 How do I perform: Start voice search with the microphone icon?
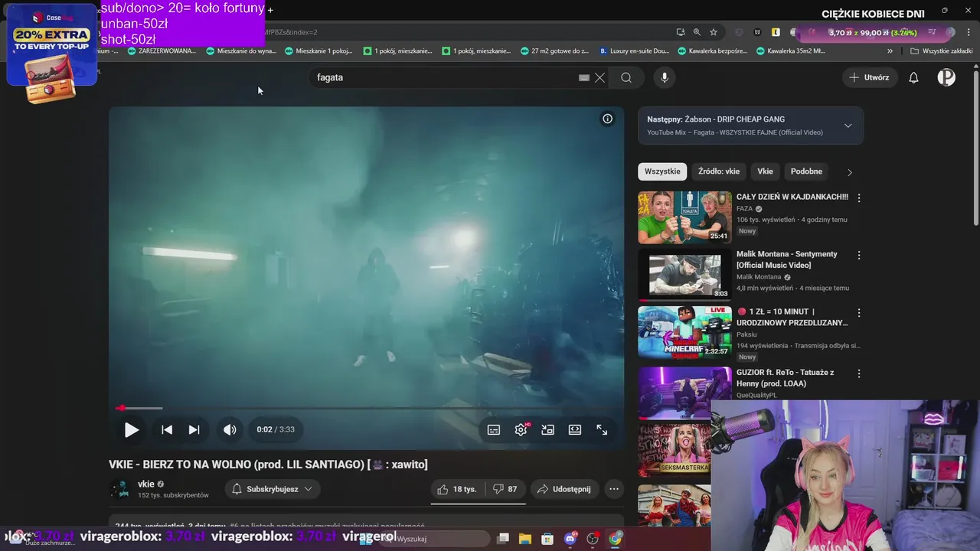pyautogui.click(x=665, y=77)
